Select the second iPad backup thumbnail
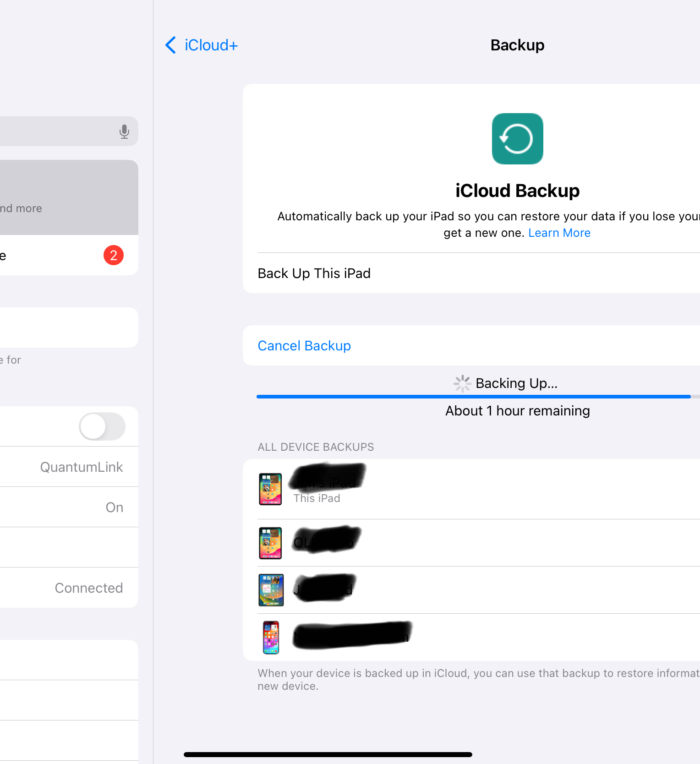 coord(270,543)
